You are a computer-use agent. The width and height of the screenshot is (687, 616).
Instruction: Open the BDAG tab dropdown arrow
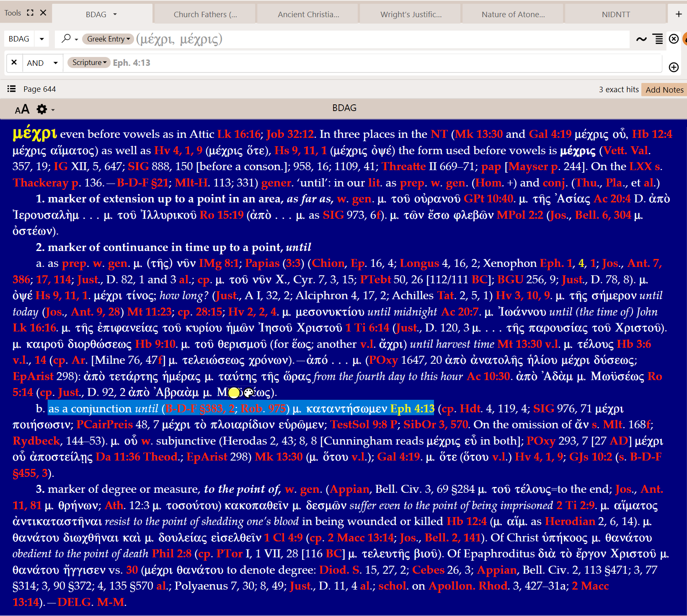115,14
